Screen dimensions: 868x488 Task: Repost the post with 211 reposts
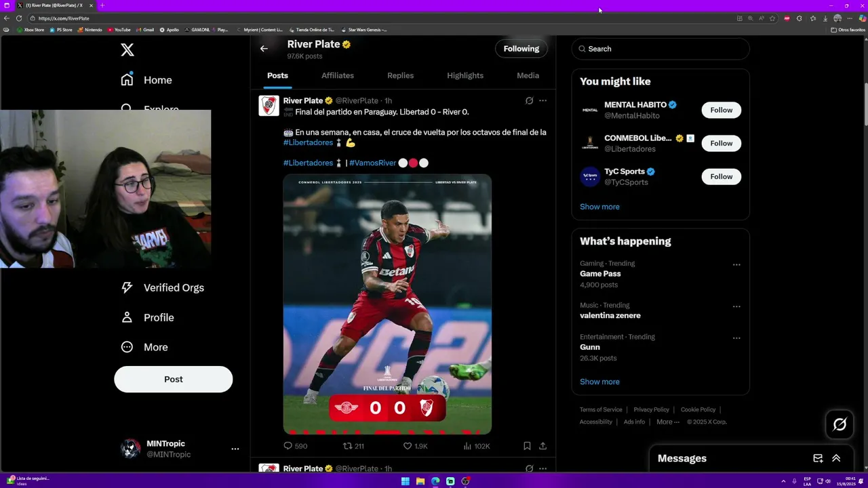[x=353, y=446]
